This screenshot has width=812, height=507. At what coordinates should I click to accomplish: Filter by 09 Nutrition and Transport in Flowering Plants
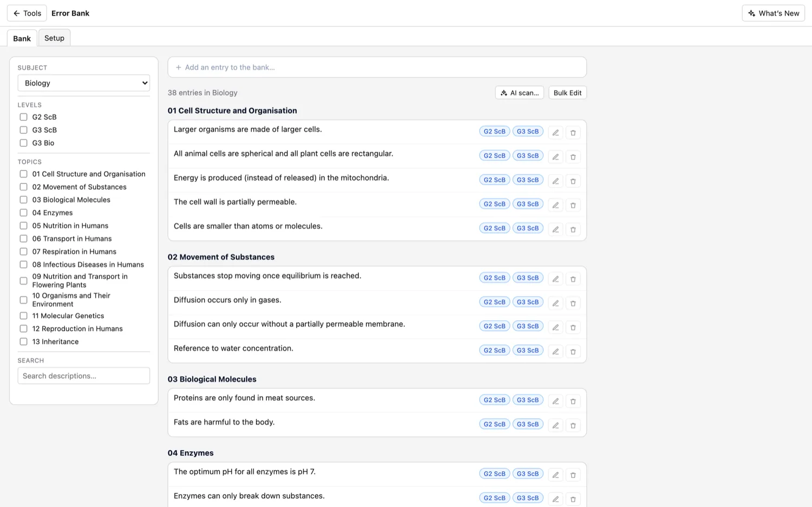(x=23, y=281)
